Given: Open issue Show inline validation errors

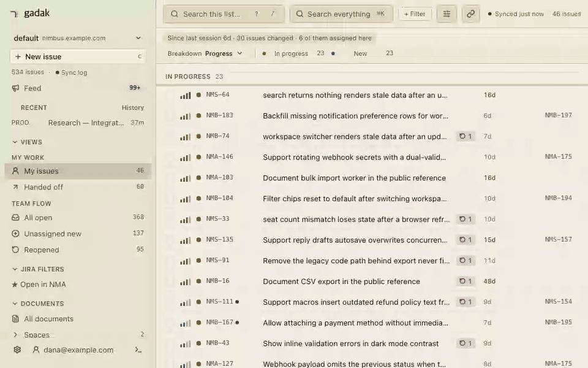Looking at the screenshot, I should pyautogui.click(x=350, y=343).
